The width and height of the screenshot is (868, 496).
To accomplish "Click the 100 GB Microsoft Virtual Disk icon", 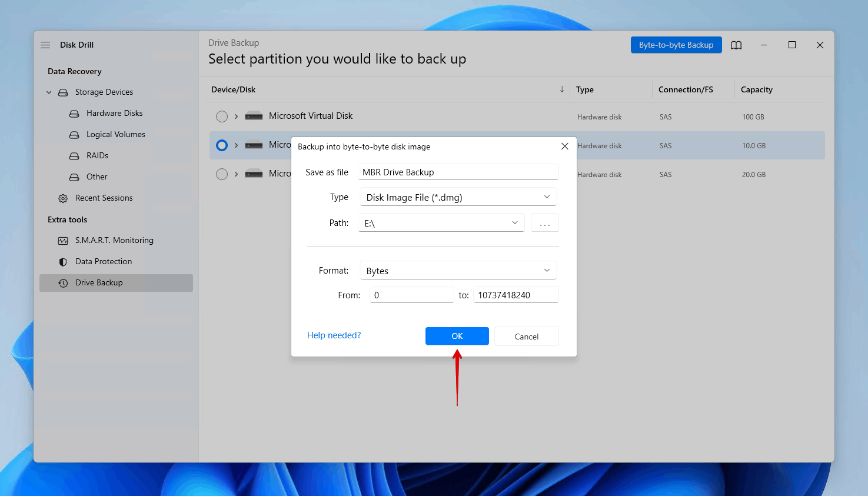I will pyautogui.click(x=254, y=116).
